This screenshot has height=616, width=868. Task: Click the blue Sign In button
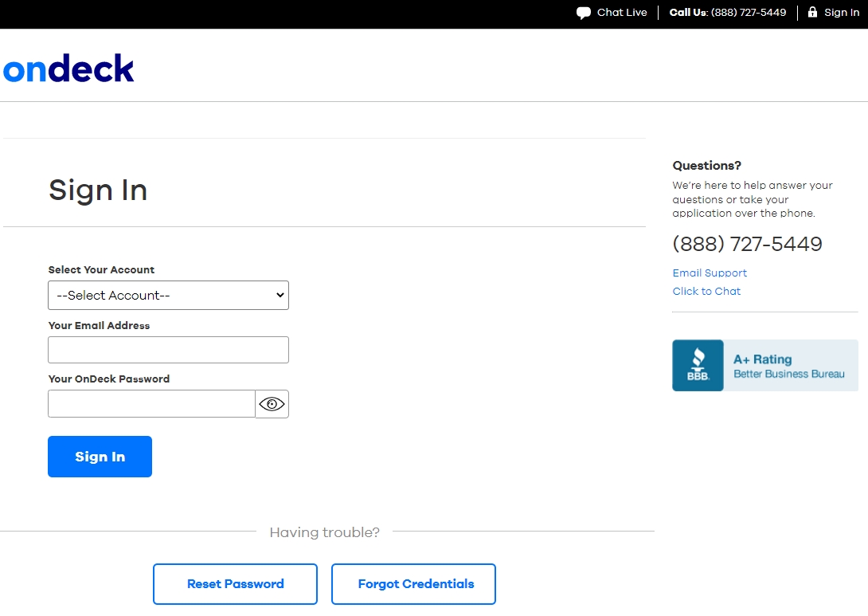point(100,457)
